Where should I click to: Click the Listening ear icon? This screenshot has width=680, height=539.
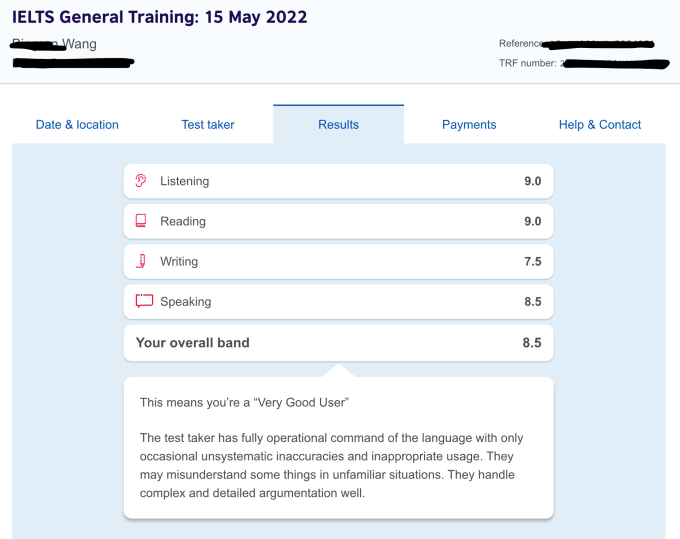pos(141,180)
